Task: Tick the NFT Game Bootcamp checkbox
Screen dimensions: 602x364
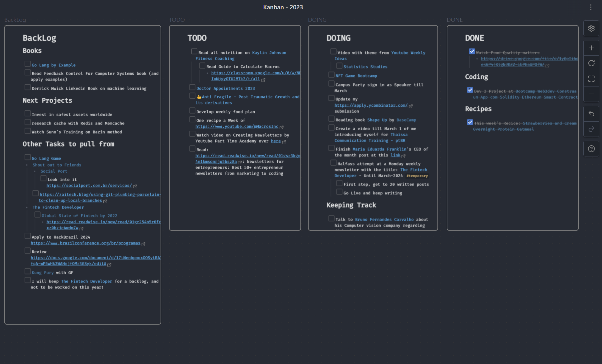Action: pyautogui.click(x=332, y=75)
